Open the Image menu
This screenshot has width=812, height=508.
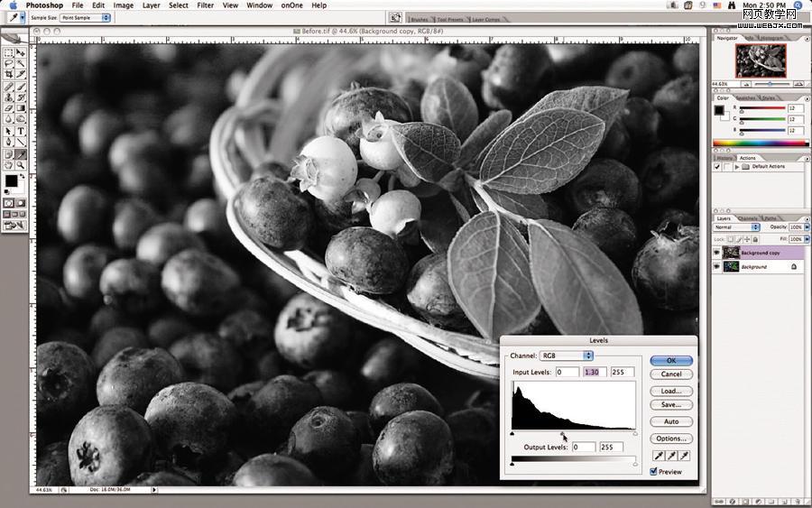click(124, 5)
